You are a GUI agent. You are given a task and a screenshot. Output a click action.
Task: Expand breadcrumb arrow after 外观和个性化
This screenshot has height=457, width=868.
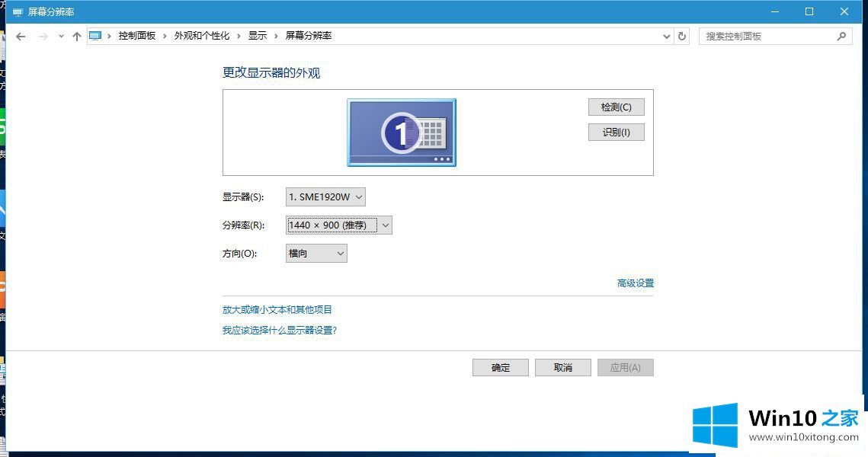239,37
